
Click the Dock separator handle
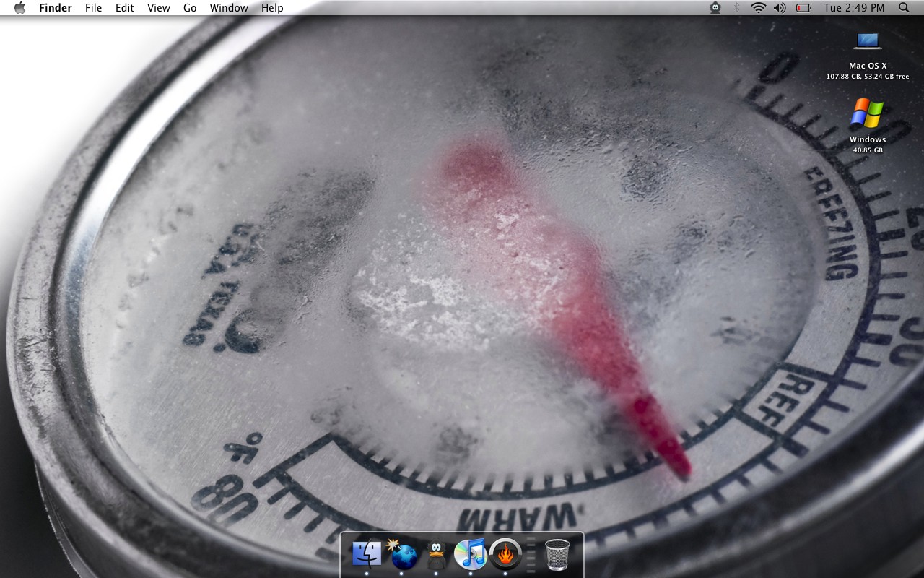click(532, 555)
